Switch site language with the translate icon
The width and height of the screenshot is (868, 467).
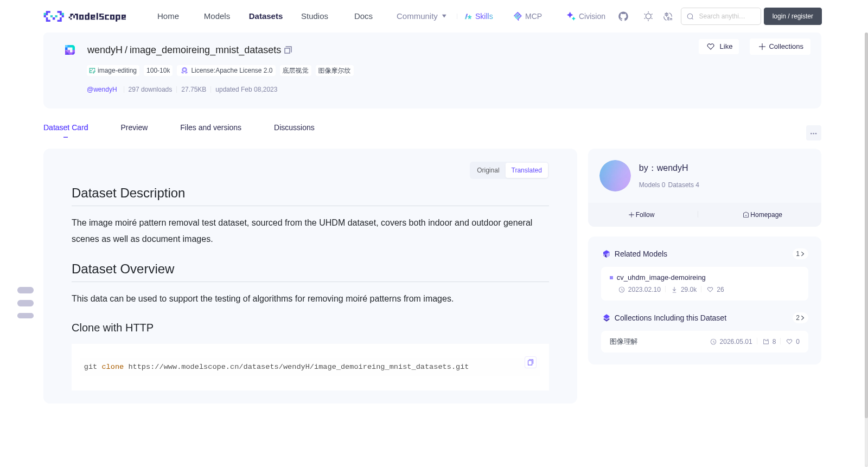click(x=668, y=16)
